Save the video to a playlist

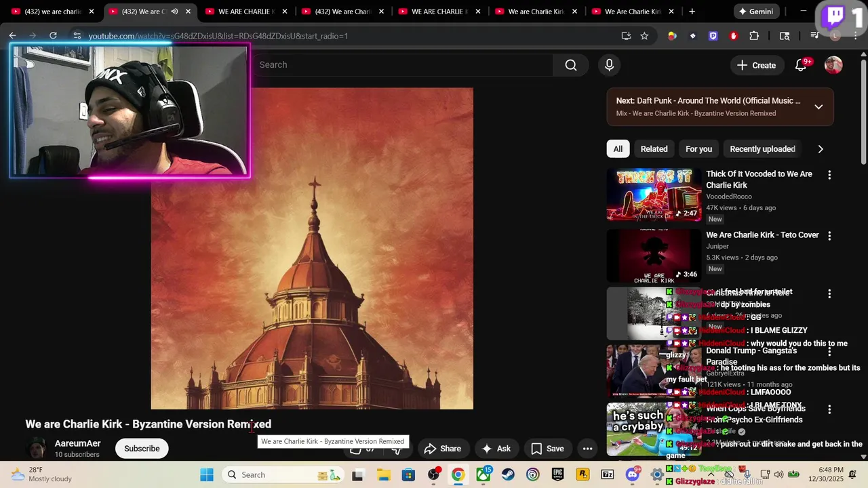[547, 449]
